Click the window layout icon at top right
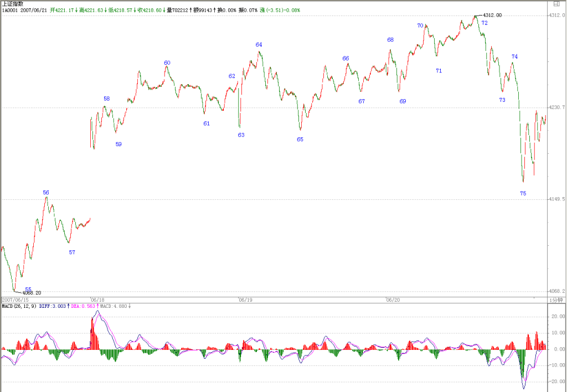The height and width of the screenshot is (392, 567). pos(556,4)
